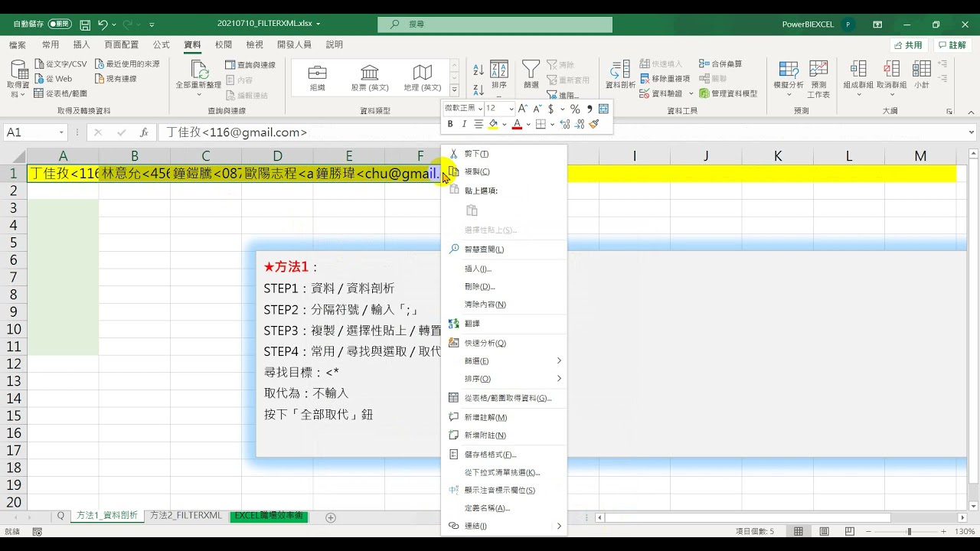Click percent style in mini toolbar
Viewport: 980px width, 551px height.
[x=574, y=109]
